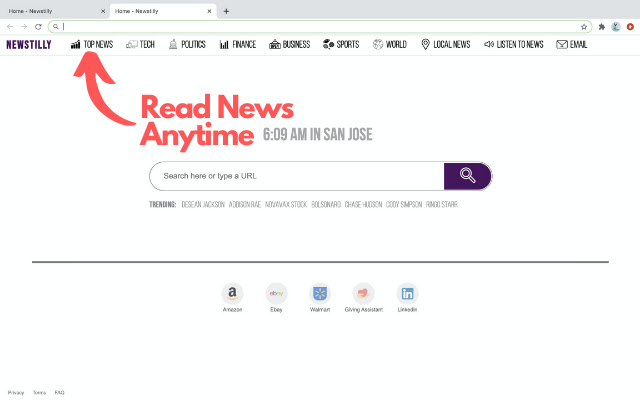The height and width of the screenshot is (400, 640).
Task: Open Top News section
Action: 92,44
